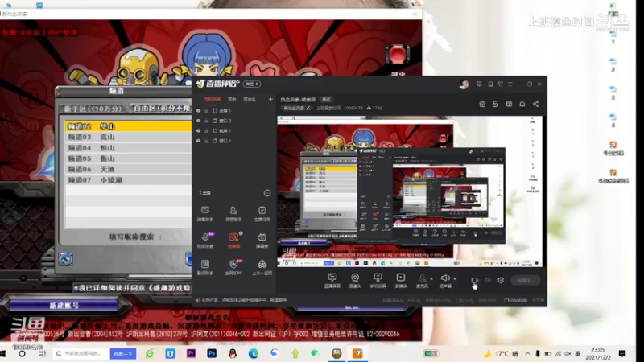This screenshot has width=644, height=362.
Task: Click the user avatar in companion title bar
Action: point(464,84)
